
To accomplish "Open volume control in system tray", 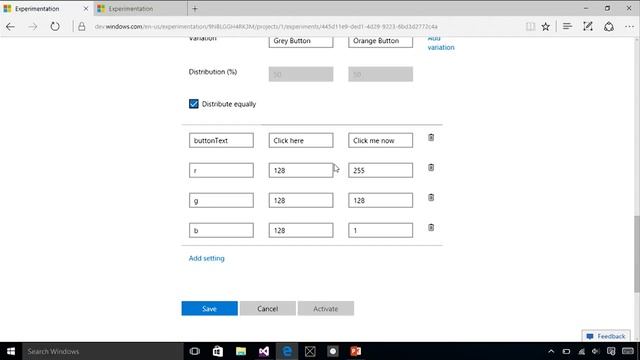I will (596, 351).
